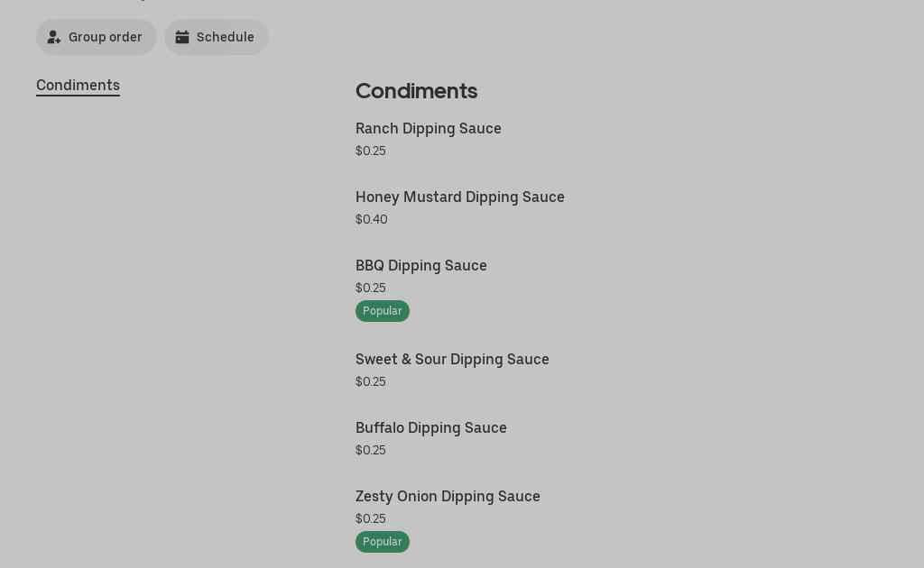924x568 pixels.
Task: Pick the Buffalo Dipping Sauce item
Action: point(431,428)
